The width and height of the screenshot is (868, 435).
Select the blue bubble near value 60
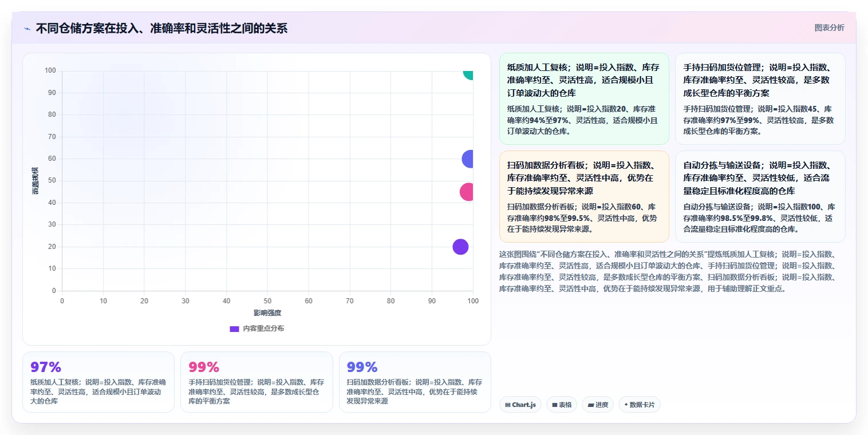coord(468,159)
